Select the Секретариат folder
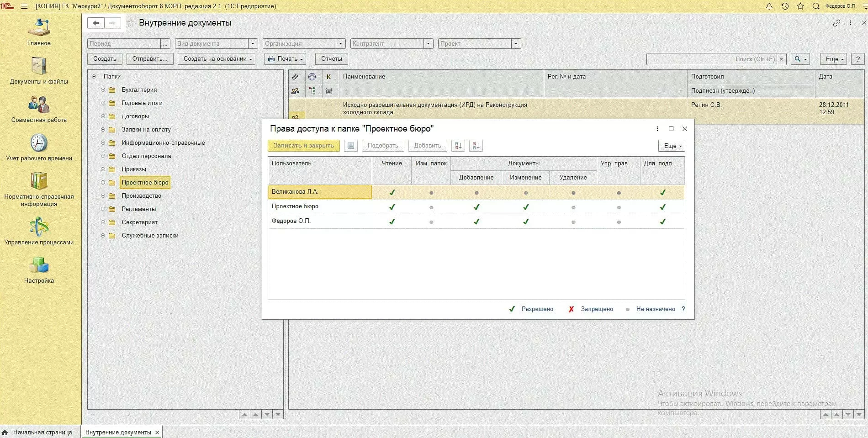 pyautogui.click(x=139, y=222)
